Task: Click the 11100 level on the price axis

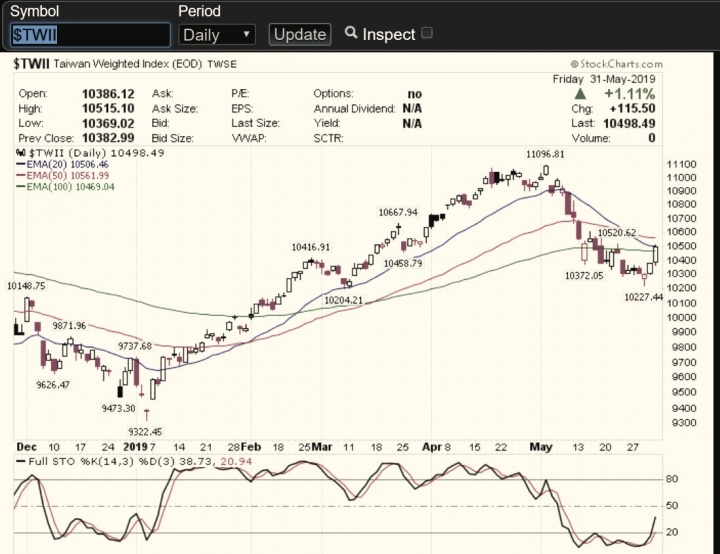Action: tap(681, 164)
